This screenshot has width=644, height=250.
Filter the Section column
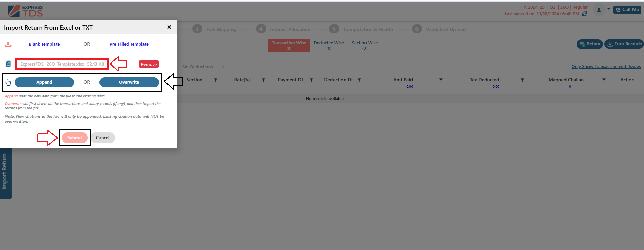(x=216, y=80)
